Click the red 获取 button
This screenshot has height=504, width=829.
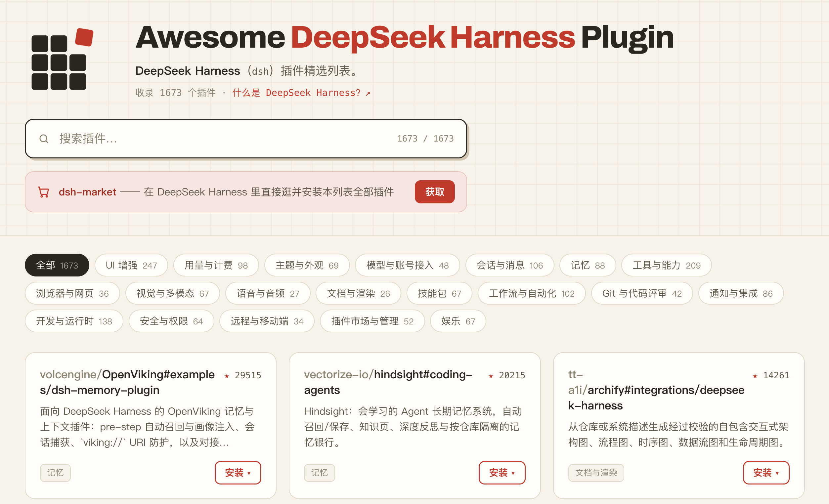pyautogui.click(x=435, y=192)
